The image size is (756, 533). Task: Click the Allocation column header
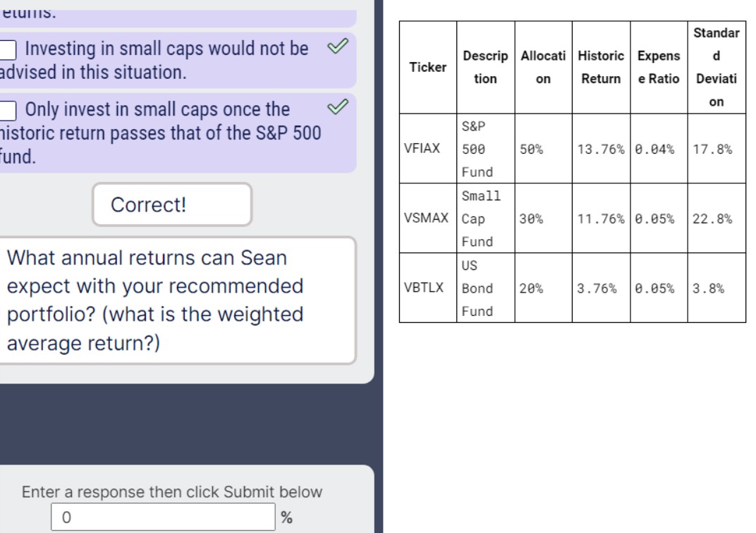click(543, 66)
